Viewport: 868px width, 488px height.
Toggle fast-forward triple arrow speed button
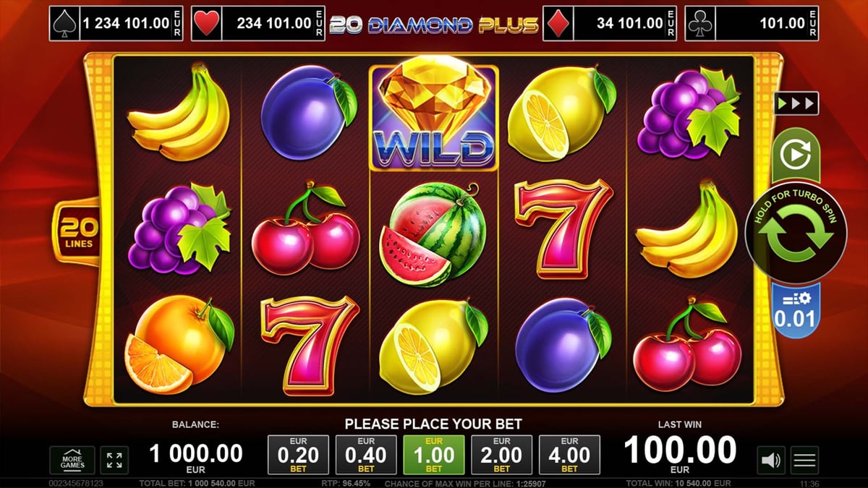[x=796, y=103]
